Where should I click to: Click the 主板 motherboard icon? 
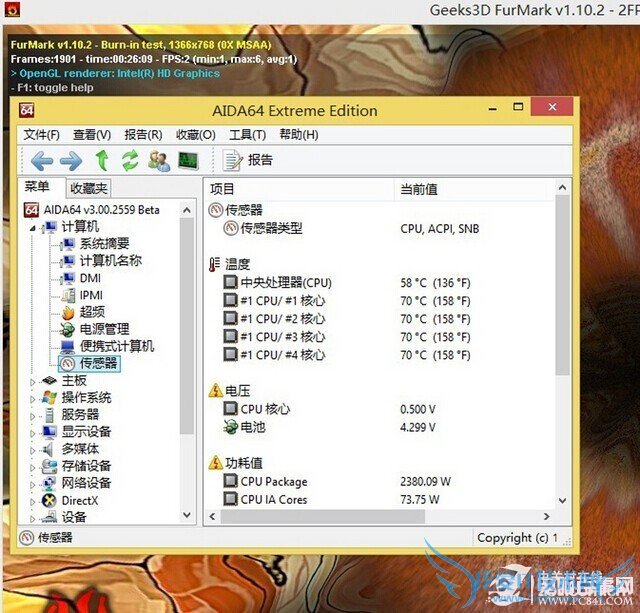[49, 380]
